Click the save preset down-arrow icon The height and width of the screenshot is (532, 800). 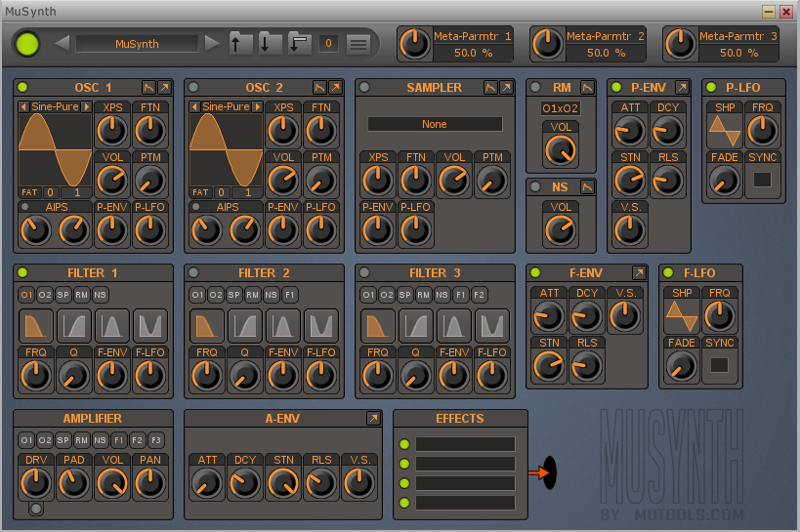(x=269, y=43)
